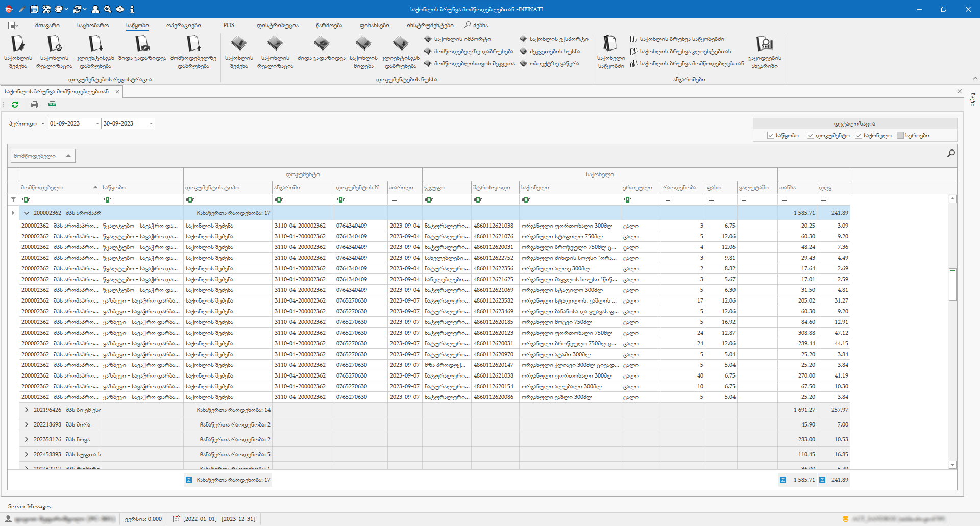980x526 pixels.
Task: Click საქონლის ბრუნვა კლიენტებთან report link
Action: [685, 51]
